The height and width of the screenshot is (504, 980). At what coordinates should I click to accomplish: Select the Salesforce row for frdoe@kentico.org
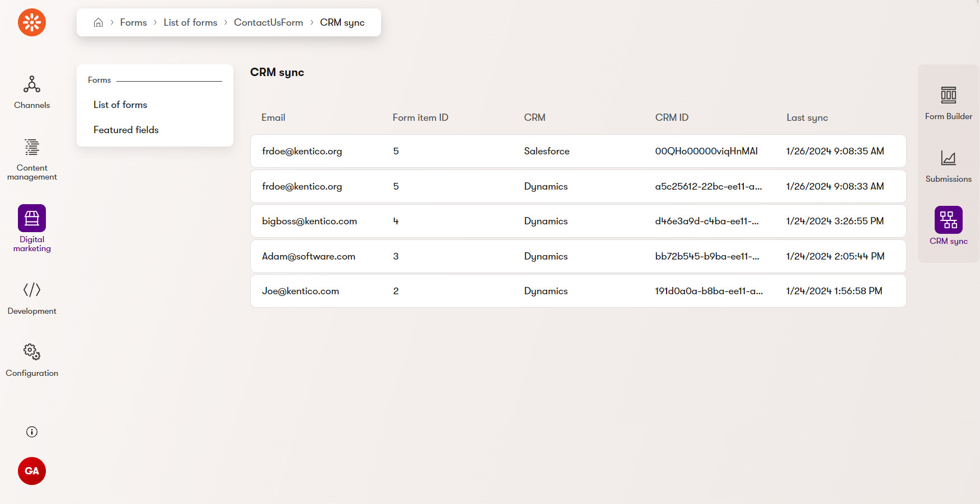point(578,151)
